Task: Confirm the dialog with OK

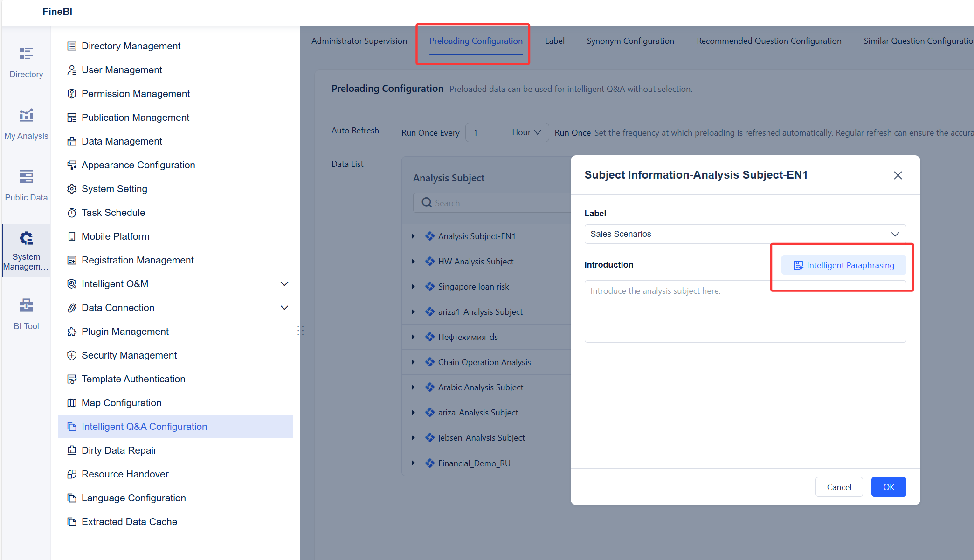Action: coord(888,486)
